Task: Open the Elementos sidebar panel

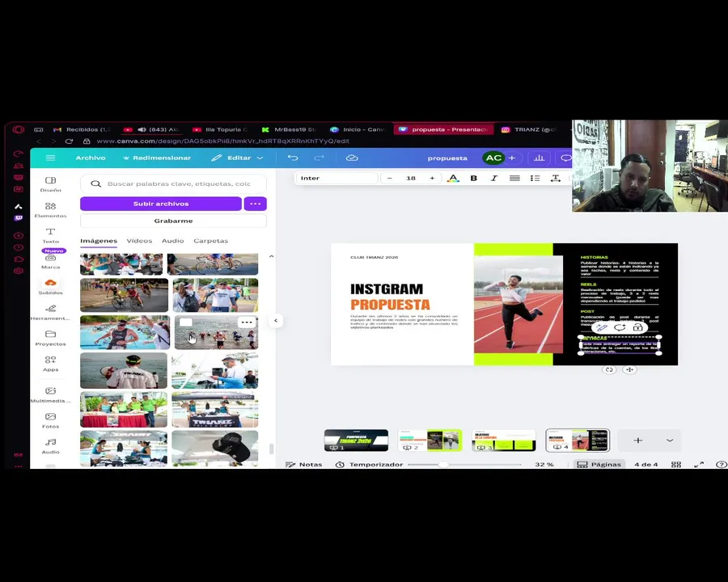Action: (x=51, y=210)
